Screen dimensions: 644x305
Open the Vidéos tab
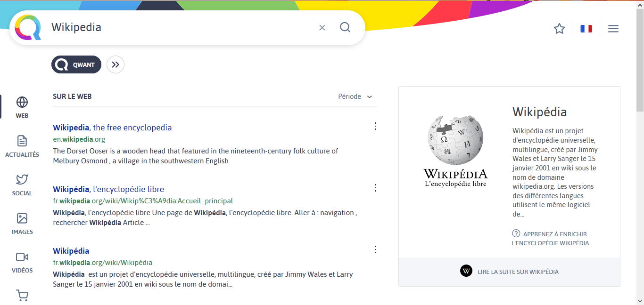(22, 262)
